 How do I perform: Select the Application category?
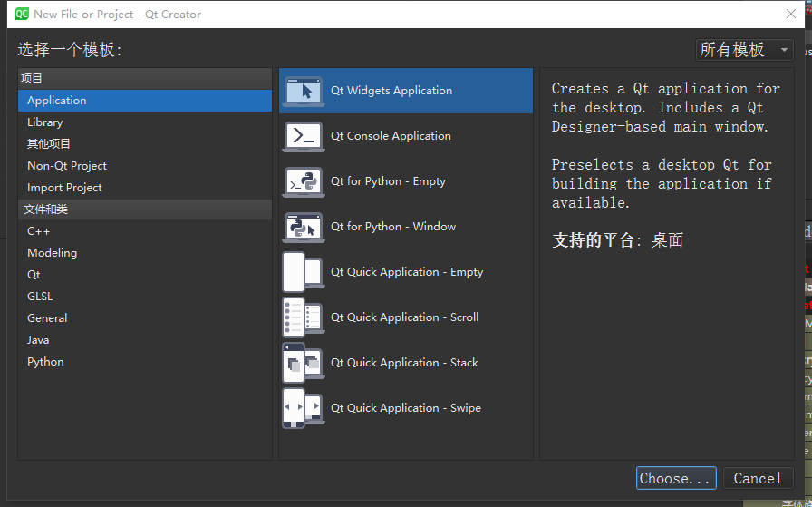(x=145, y=101)
